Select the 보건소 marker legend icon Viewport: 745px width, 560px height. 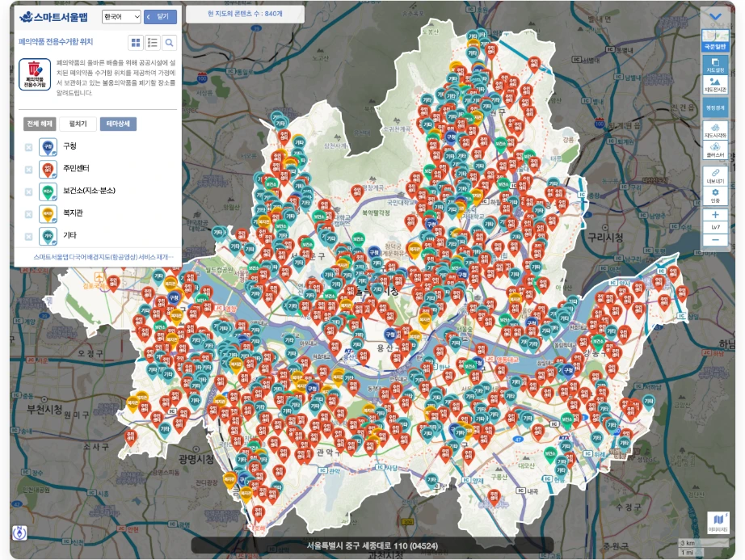click(x=48, y=192)
